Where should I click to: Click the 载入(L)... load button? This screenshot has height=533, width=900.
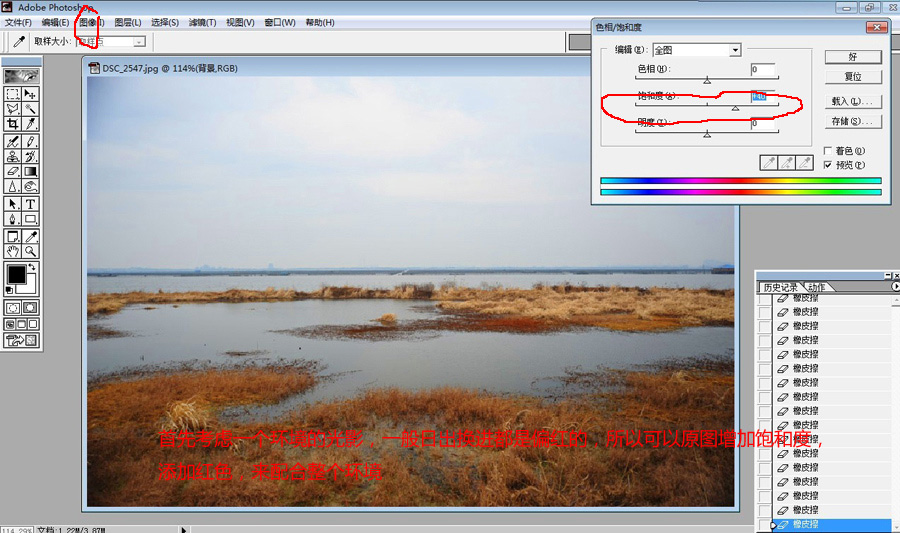click(x=853, y=102)
